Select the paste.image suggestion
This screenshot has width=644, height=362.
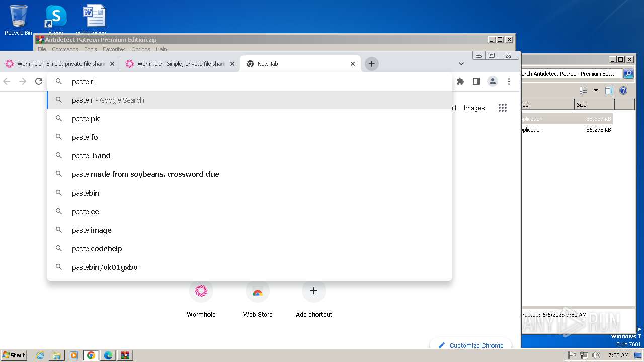click(249, 230)
